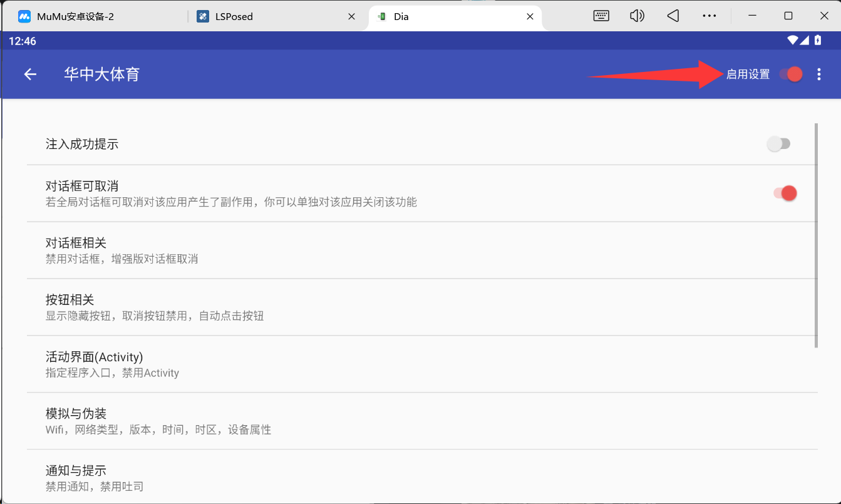The width and height of the screenshot is (841, 504).
Task: Open the three-dot overflow menu
Action: tap(819, 75)
